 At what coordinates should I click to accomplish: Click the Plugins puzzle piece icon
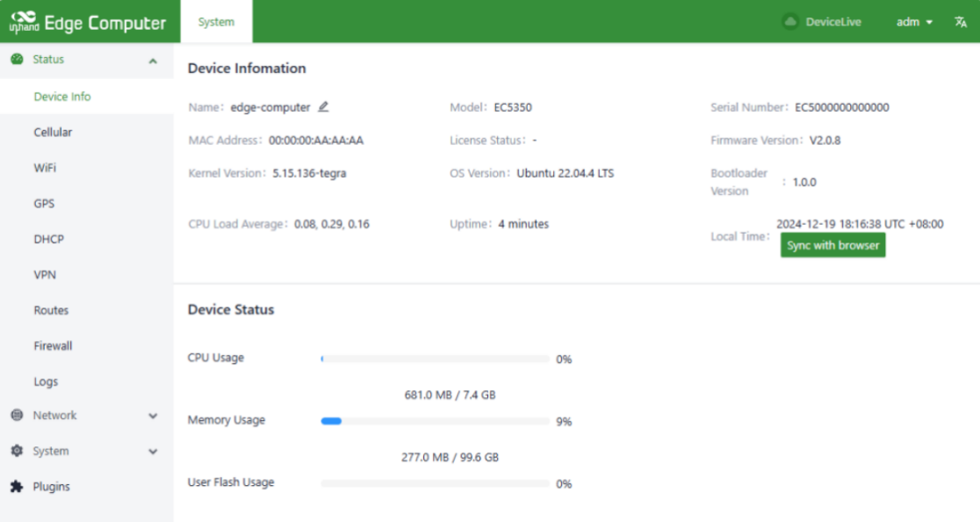(17, 487)
